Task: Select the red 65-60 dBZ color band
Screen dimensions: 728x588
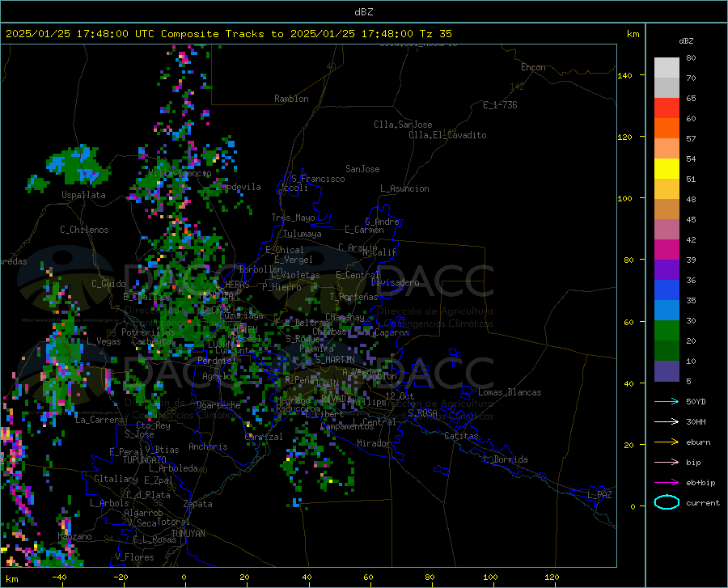Action: 667,108
